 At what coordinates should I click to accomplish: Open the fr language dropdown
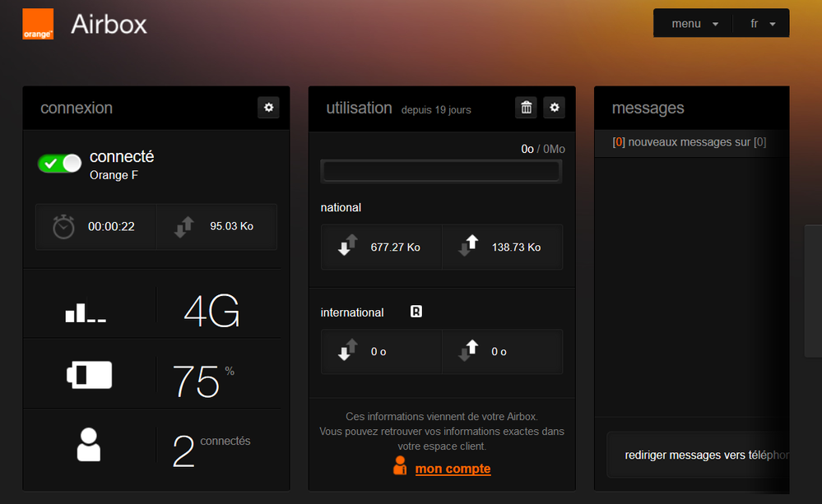[761, 23]
